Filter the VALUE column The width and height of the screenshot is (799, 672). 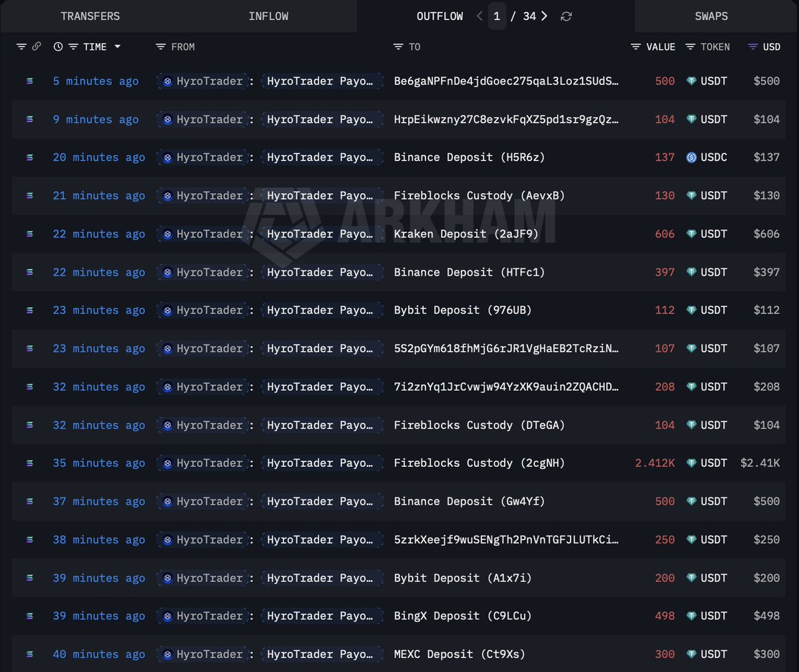pos(636,47)
